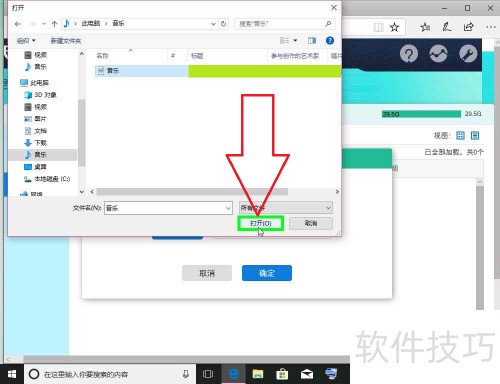This screenshot has width=500, height=384.
Task: Open Mail app from taskbar
Action: coord(307,374)
